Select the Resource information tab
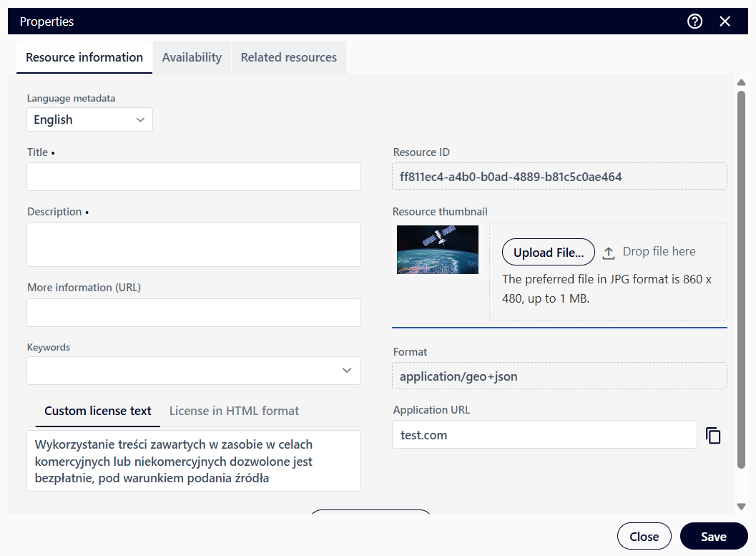This screenshot has width=756, height=556. 84,57
